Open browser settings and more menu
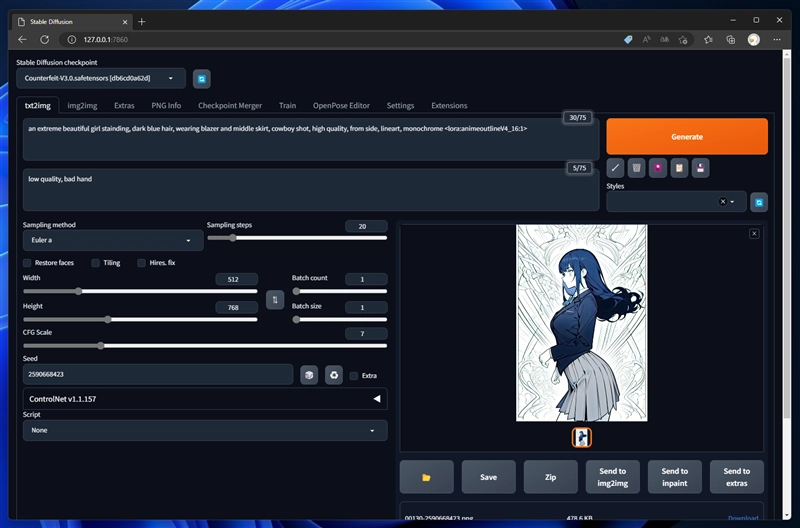The image size is (800, 528). pos(777,39)
